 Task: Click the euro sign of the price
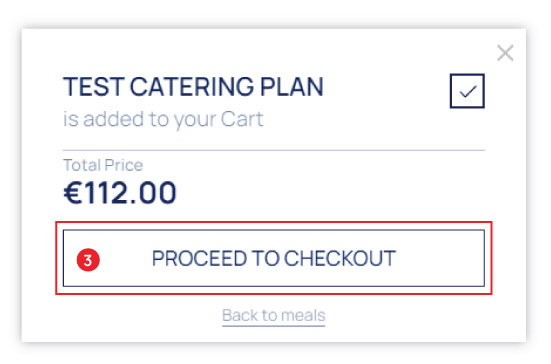[x=73, y=192]
